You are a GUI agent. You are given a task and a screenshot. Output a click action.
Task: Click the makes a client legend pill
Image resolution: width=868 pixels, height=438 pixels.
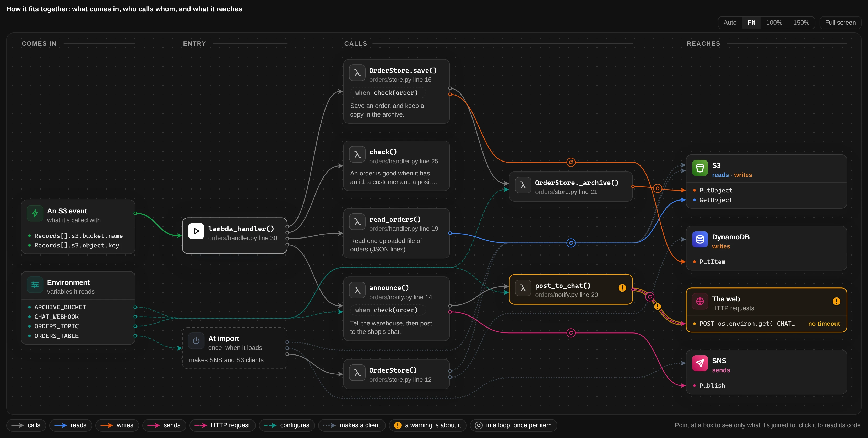[352, 425]
